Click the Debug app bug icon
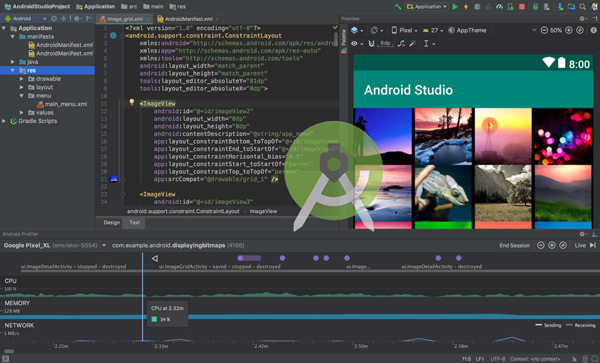Viewport: 600px width, 363px height. pyautogui.click(x=477, y=7)
